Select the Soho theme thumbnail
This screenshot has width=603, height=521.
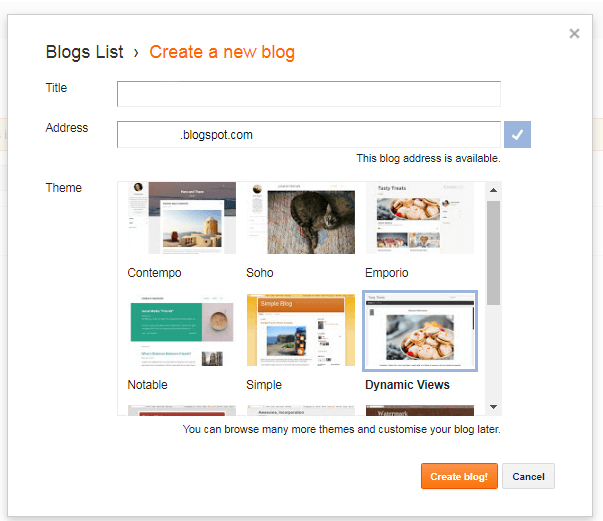301,218
